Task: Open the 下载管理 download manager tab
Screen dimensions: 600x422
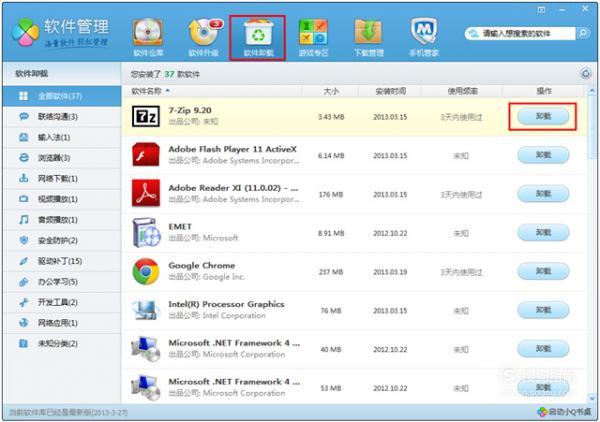Action: point(368,37)
